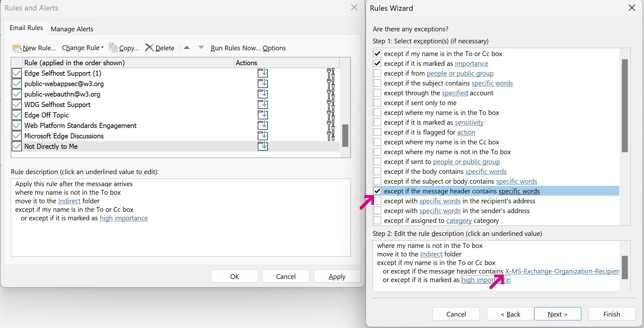Uncheck the Microsoft Edge Discussions rule

pos(17,136)
